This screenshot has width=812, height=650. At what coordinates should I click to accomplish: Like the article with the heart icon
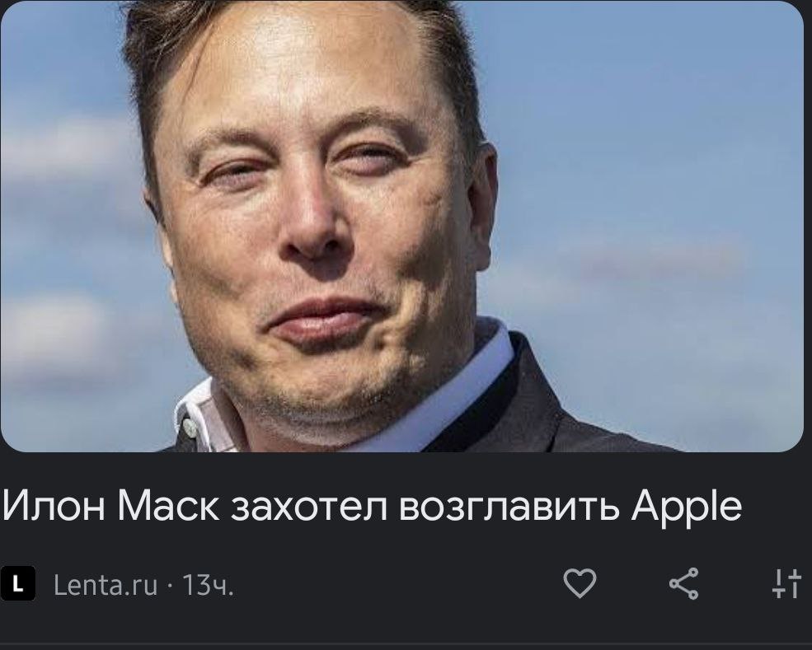(x=580, y=583)
